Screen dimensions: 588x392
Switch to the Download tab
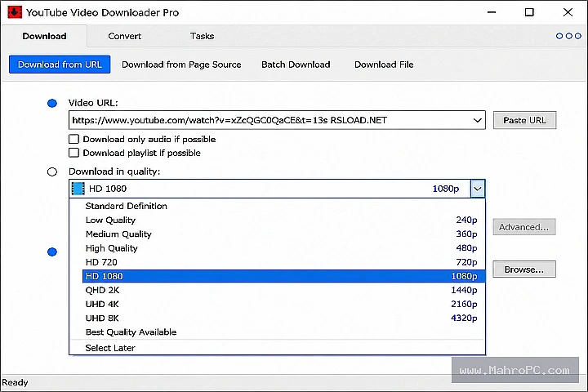(44, 36)
